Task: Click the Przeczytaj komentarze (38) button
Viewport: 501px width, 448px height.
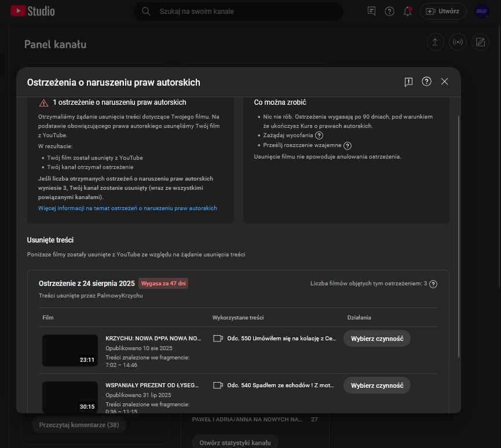Action: (79, 425)
